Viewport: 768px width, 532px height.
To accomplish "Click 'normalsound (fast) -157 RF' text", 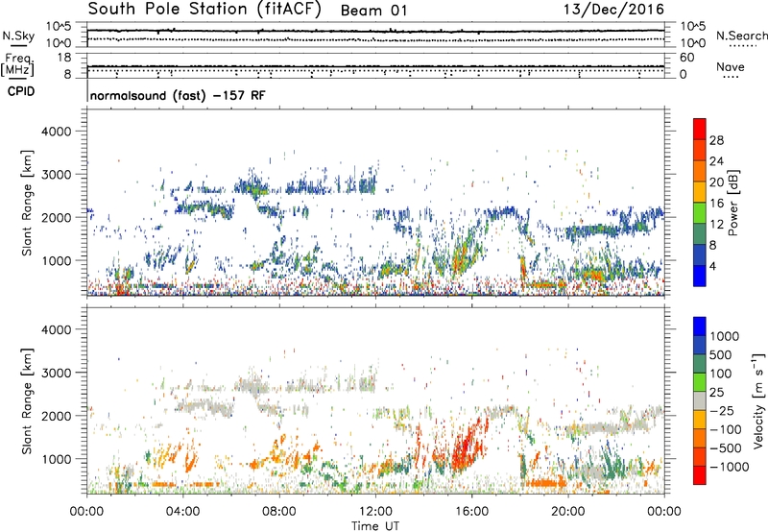I will [178, 95].
